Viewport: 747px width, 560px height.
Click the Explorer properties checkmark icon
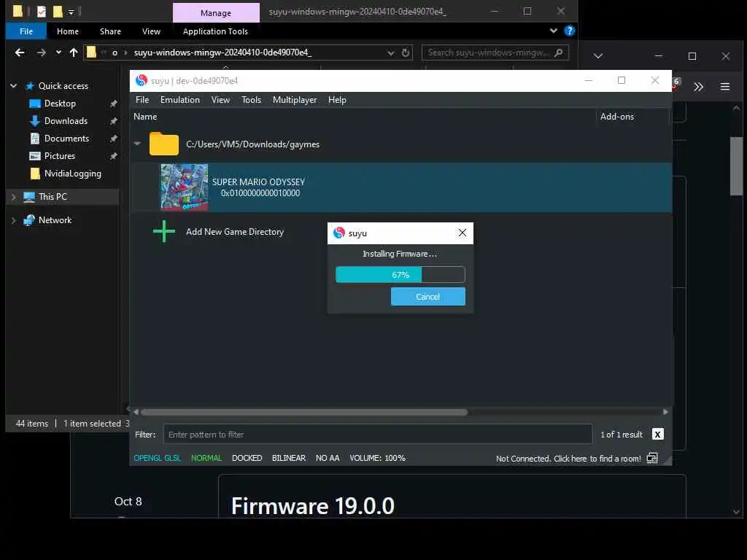42,12
